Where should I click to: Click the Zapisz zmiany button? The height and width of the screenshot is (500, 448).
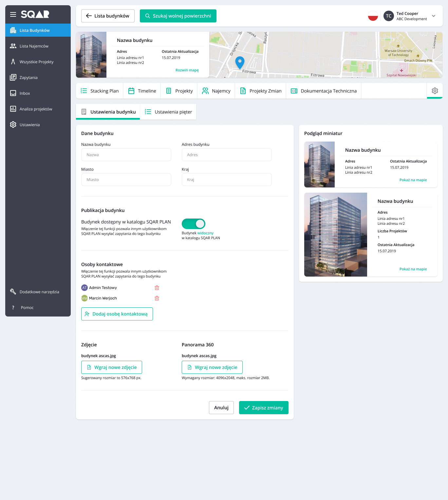pos(264,408)
